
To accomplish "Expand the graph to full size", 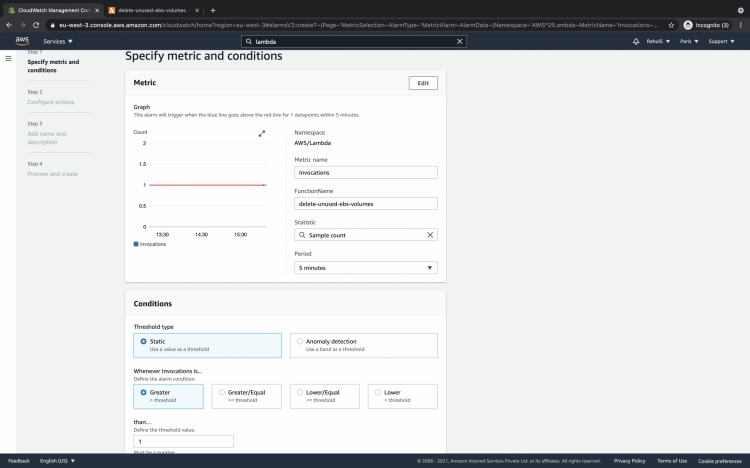I will [262, 133].
